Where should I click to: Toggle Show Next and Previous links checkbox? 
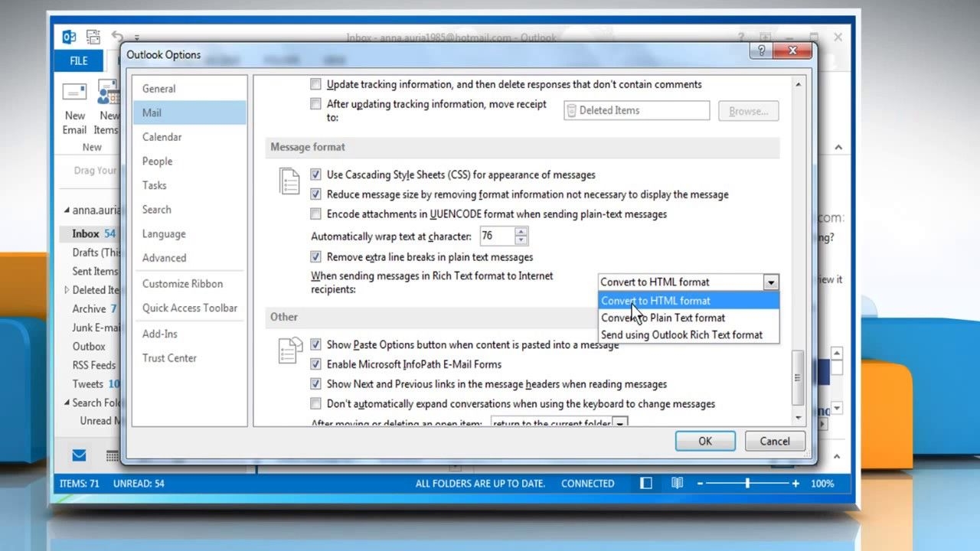(315, 384)
